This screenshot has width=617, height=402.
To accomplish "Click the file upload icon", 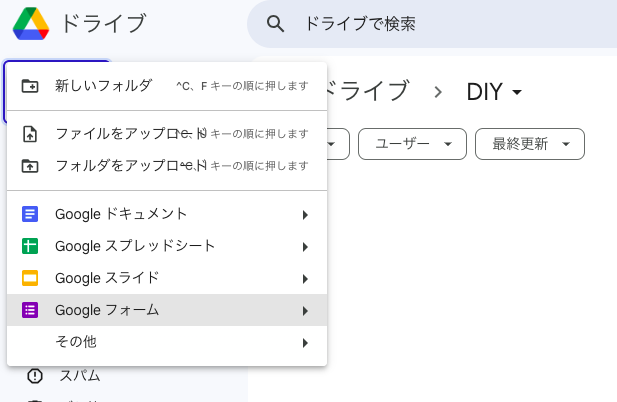I will 30,134.
